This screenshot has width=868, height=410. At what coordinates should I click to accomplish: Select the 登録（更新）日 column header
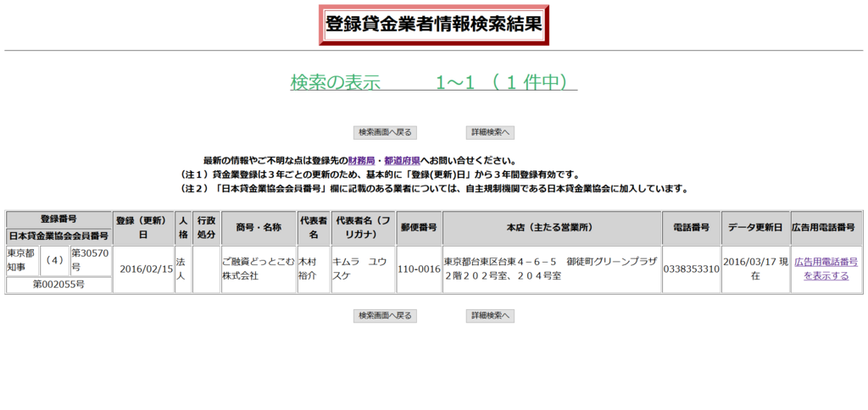coord(143,228)
